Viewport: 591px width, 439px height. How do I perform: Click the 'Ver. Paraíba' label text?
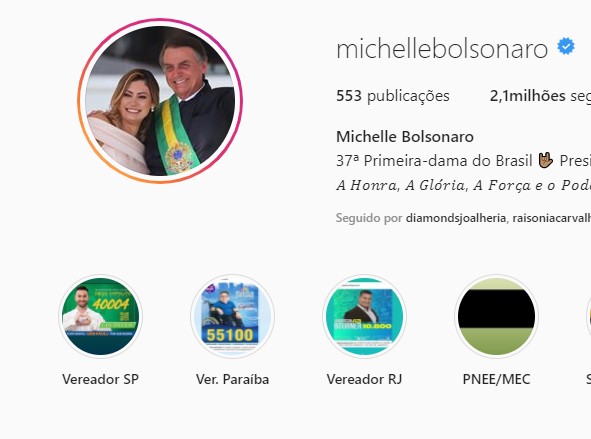coord(233,379)
